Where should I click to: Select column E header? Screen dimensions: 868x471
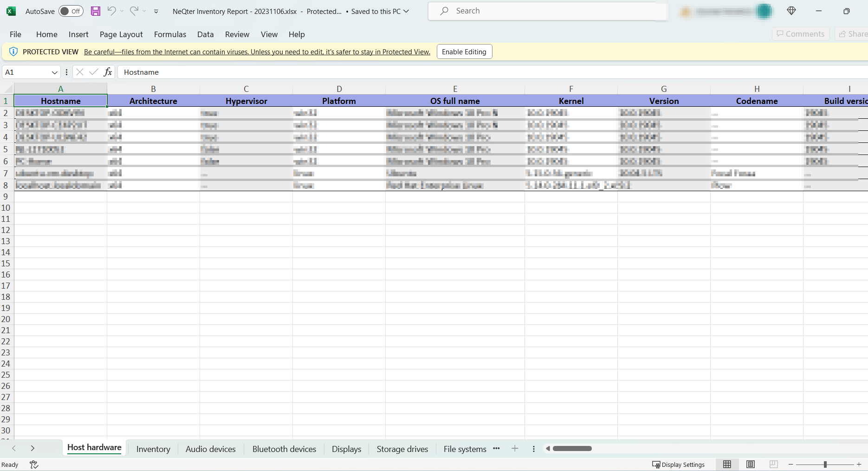coord(455,89)
